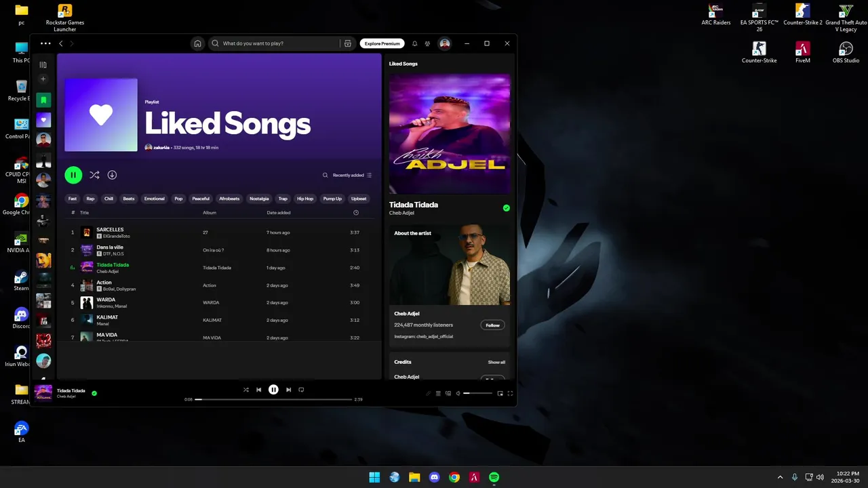
Task: Open Browse icon inside search bar
Action: pyautogui.click(x=348, y=43)
